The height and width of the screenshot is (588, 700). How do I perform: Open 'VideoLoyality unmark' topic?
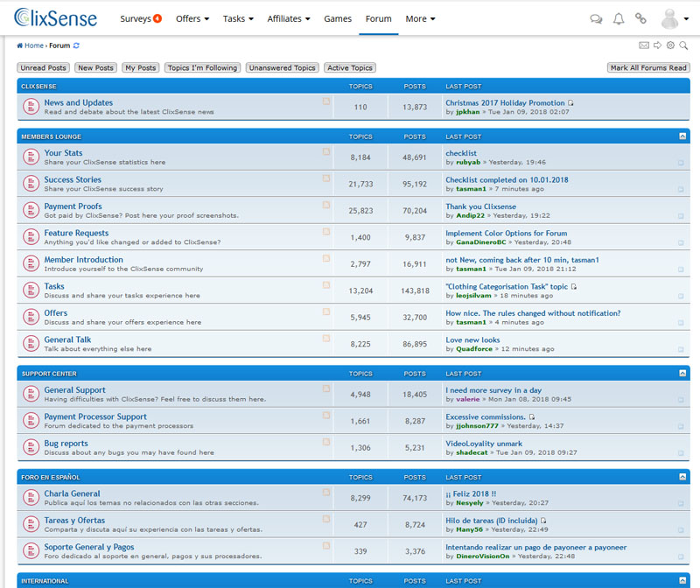[x=484, y=444]
